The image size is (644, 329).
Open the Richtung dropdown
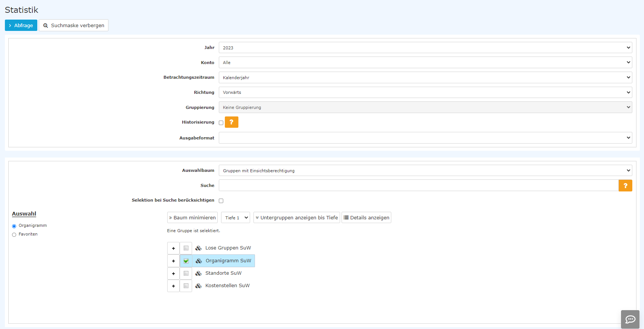pyautogui.click(x=425, y=92)
